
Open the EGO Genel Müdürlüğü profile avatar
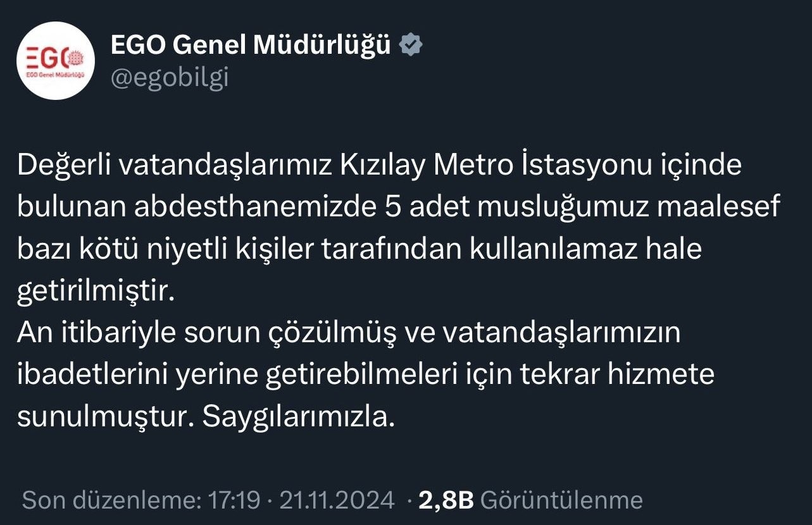click(x=55, y=61)
